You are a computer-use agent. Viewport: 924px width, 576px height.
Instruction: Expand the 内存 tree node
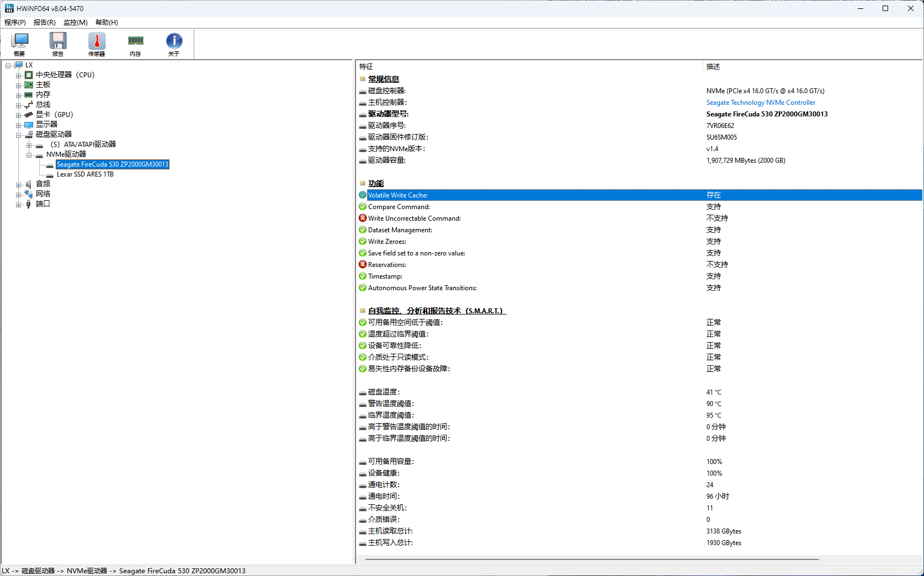point(18,95)
